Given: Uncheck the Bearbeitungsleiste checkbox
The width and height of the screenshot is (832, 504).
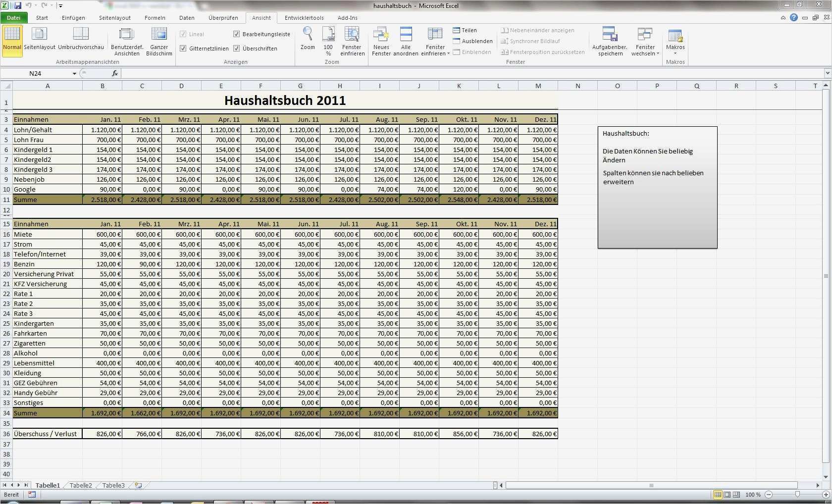Looking at the screenshot, I should pos(237,34).
